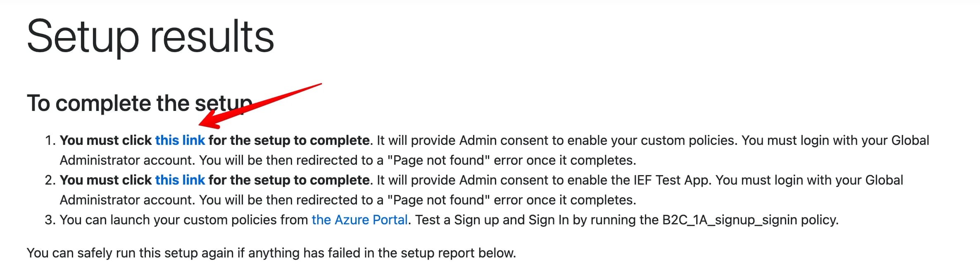Click bold "for the setup to complete" in step two

(x=289, y=180)
